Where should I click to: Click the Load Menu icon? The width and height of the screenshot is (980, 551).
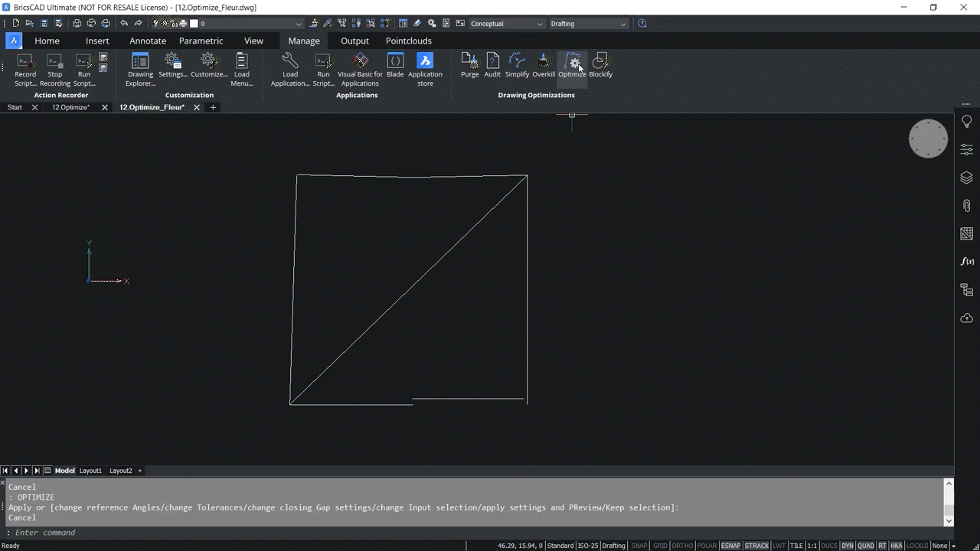pyautogui.click(x=242, y=69)
